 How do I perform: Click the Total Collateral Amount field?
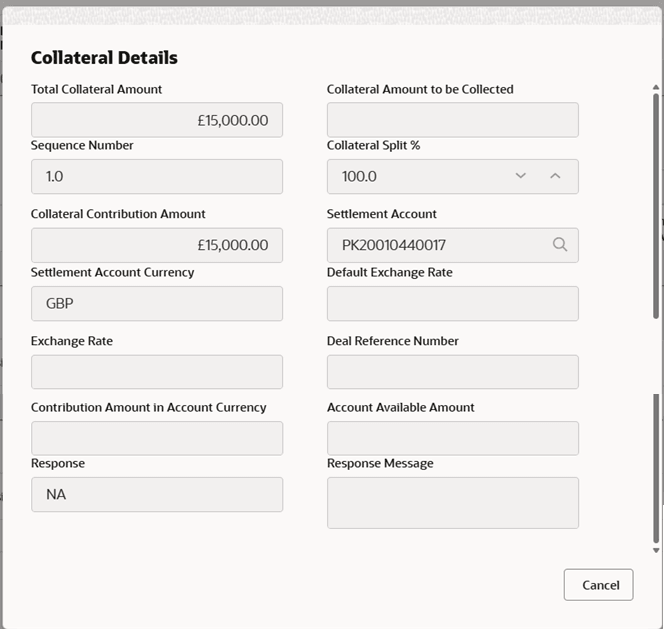tap(157, 120)
